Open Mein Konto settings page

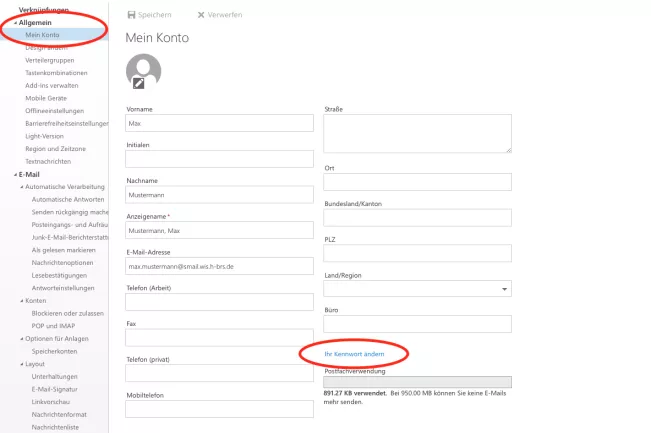pos(43,35)
